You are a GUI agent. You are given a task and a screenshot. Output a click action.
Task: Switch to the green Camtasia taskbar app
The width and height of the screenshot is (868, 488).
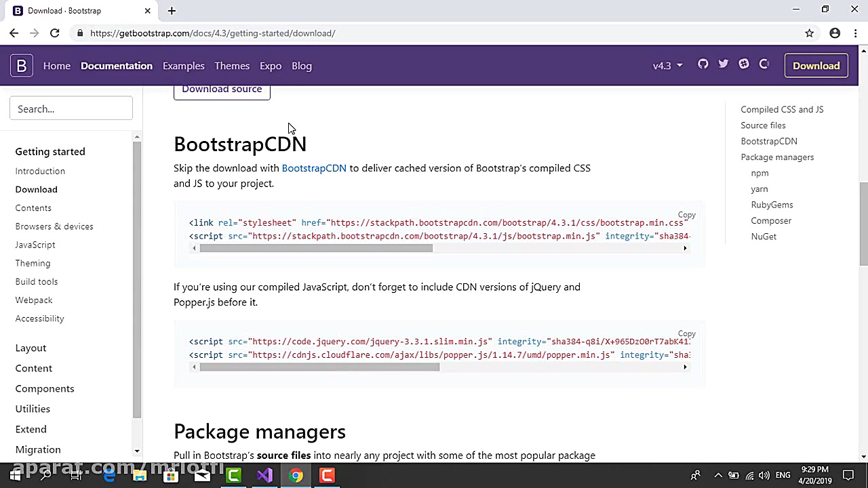coord(233,475)
